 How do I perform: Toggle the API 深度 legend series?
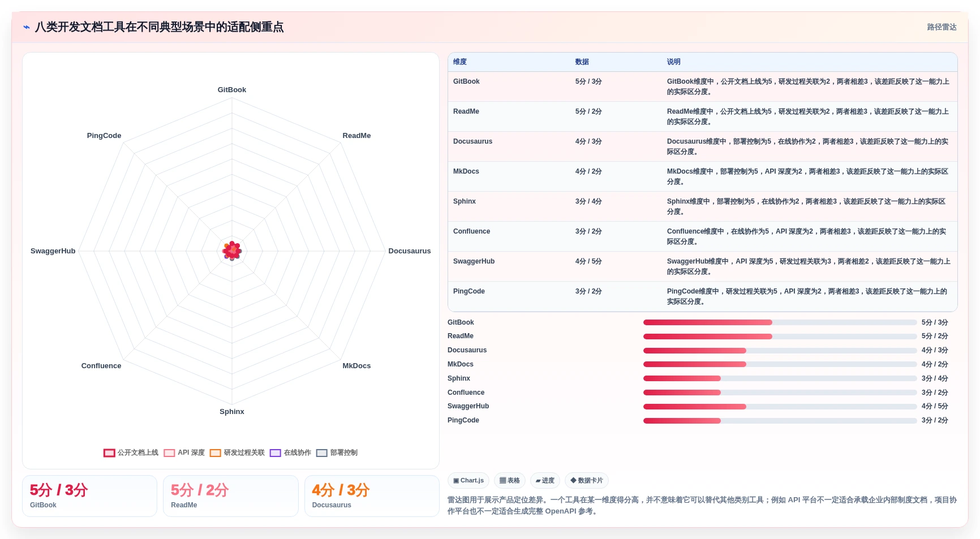[184, 452]
